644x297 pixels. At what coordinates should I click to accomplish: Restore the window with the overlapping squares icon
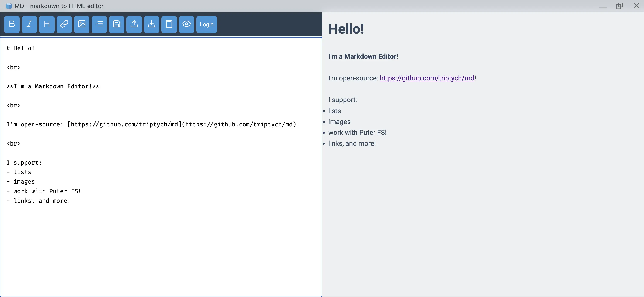(620, 6)
